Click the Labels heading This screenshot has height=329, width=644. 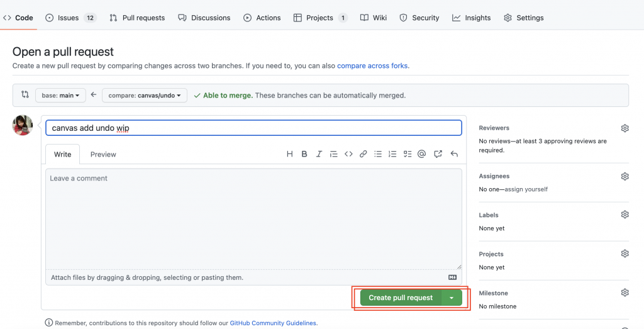pyautogui.click(x=488, y=215)
